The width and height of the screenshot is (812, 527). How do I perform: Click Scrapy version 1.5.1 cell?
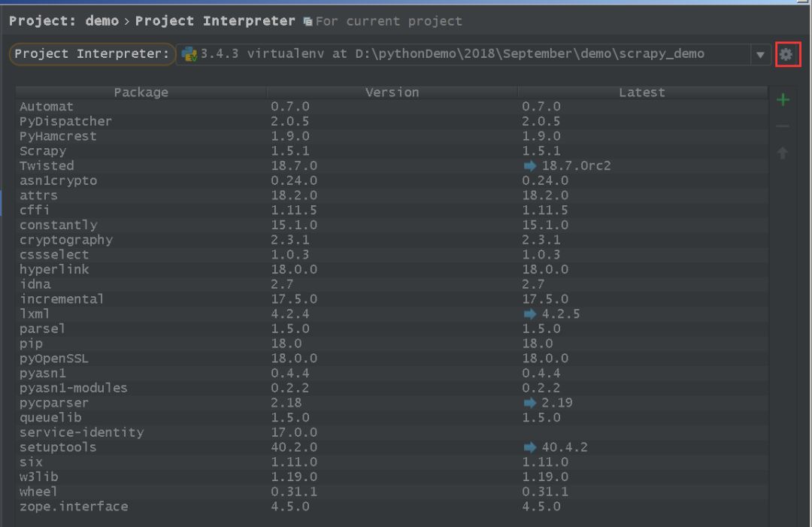tap(290, 151)
